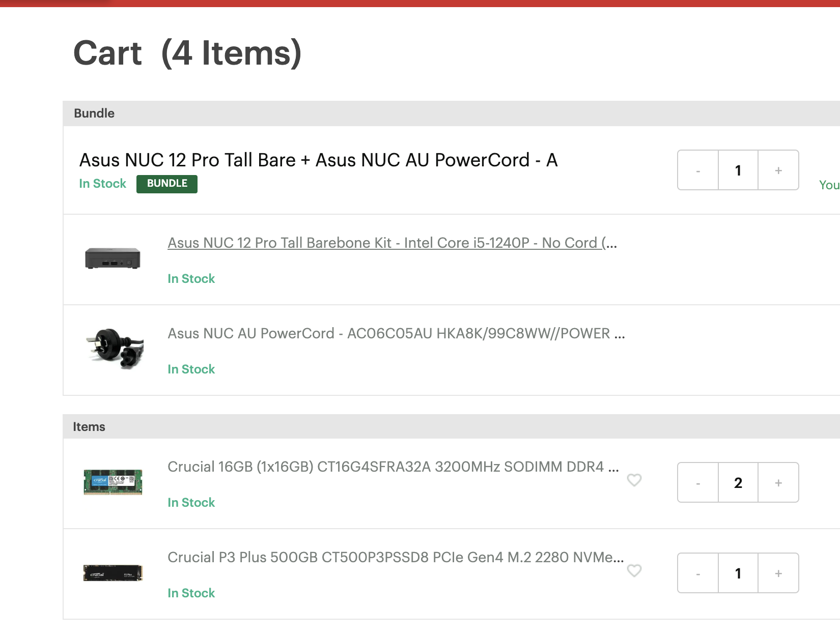840x636 pixels.
Task: Decrease Crucial 16GB RAM quantity
Action: (698, 483)
